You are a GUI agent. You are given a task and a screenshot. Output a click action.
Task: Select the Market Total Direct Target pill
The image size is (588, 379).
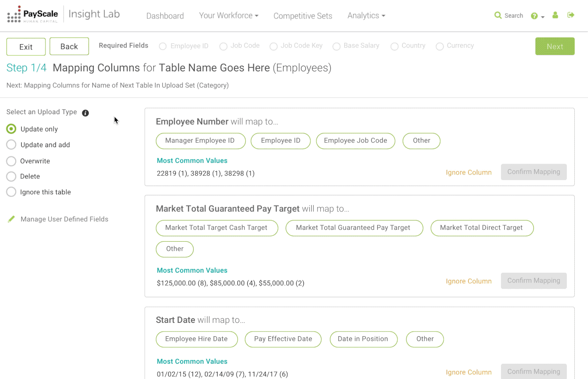(x=482, y=228)
